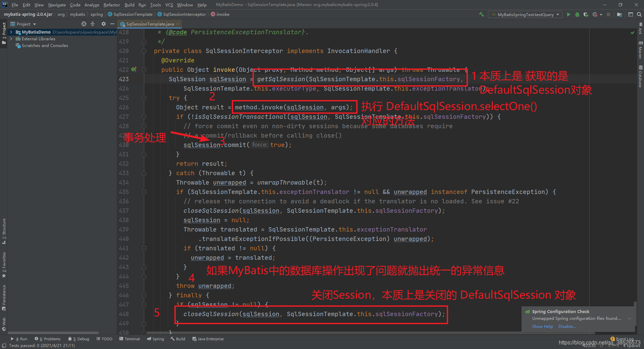Start debugging with the green bug icon
The height and width of the screenshot is (349, 644).
tap(577, 14)
